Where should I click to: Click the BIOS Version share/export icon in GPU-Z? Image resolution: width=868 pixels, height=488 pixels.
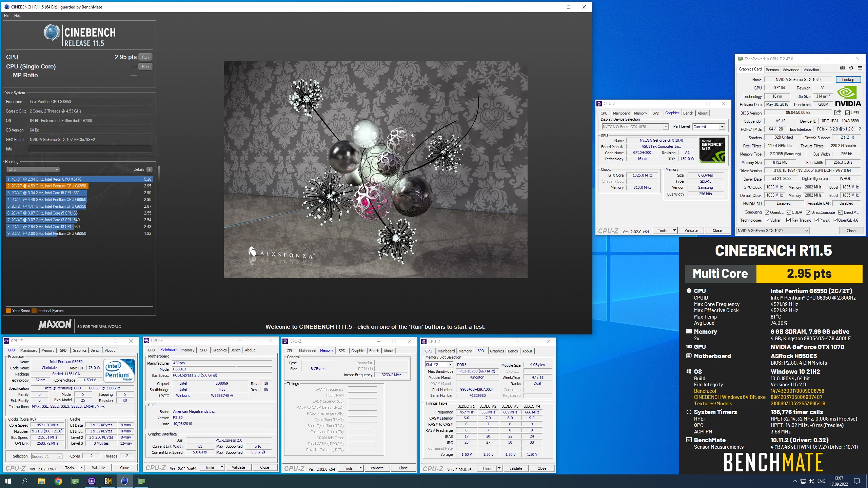pyautogui.click(x=838, y=113)
